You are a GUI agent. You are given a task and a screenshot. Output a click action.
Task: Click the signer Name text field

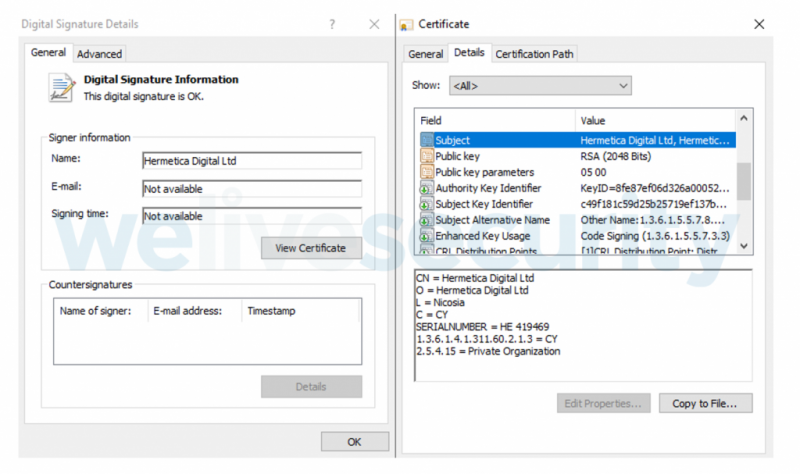coord(252,161)
